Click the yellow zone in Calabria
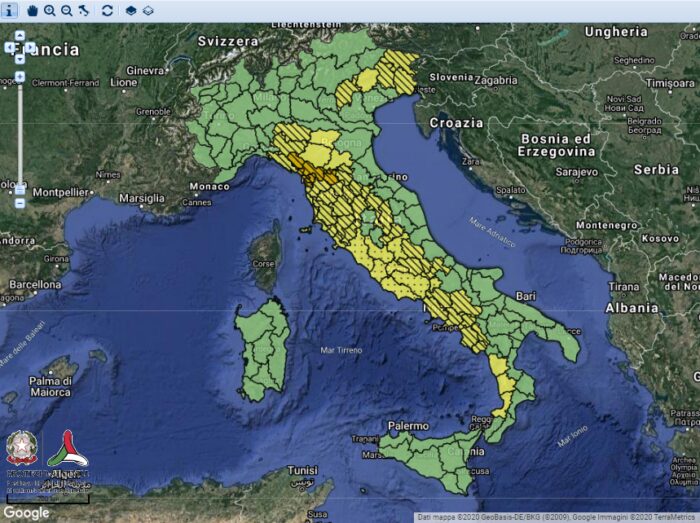Image resolution: width=700 pixels, height=523 pixels. pyautogui.click(x=503, y=383)
